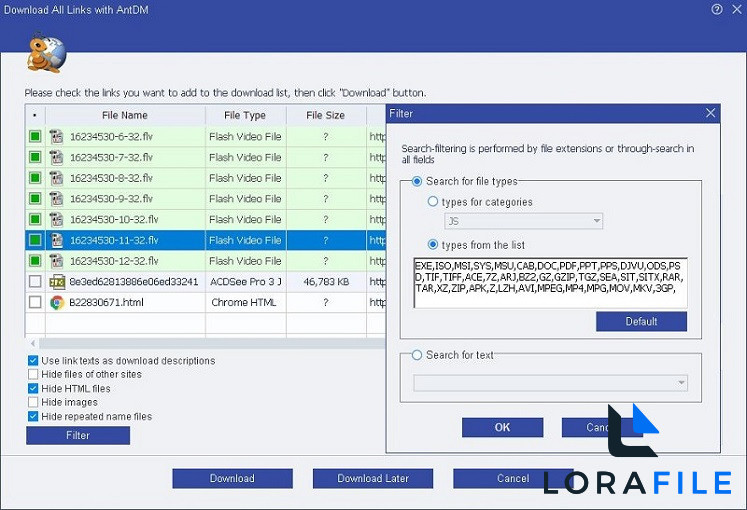
Task: Click file icon of 16234530-7-32.flv
Action: [x=57, y=157]
